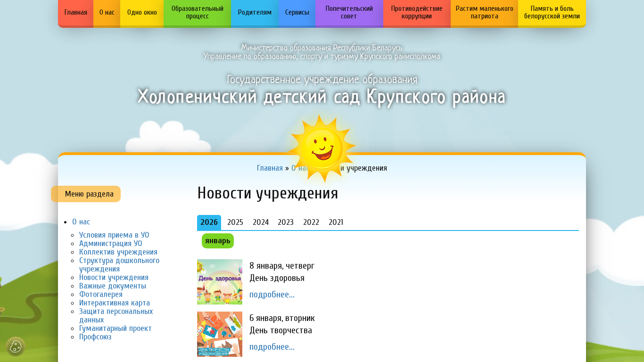The width and height of the screenshot is (644, 362).
Task: Click подробнее for День здоровья
Action: 272,295
